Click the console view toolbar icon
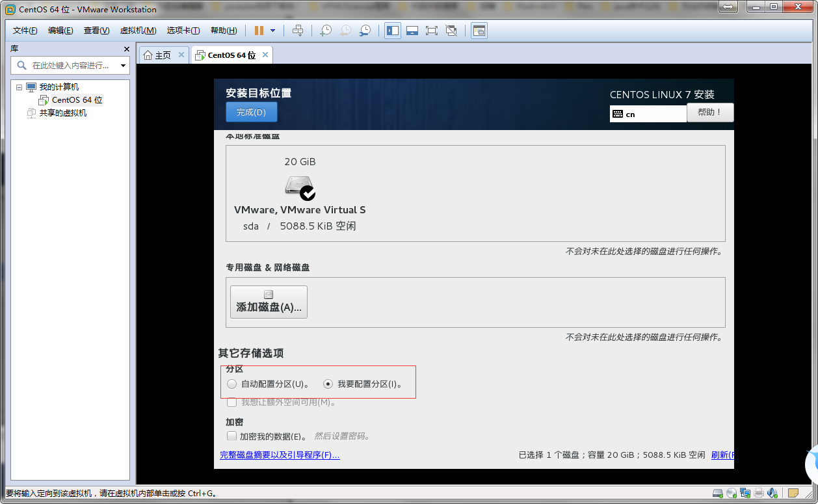 479,31
